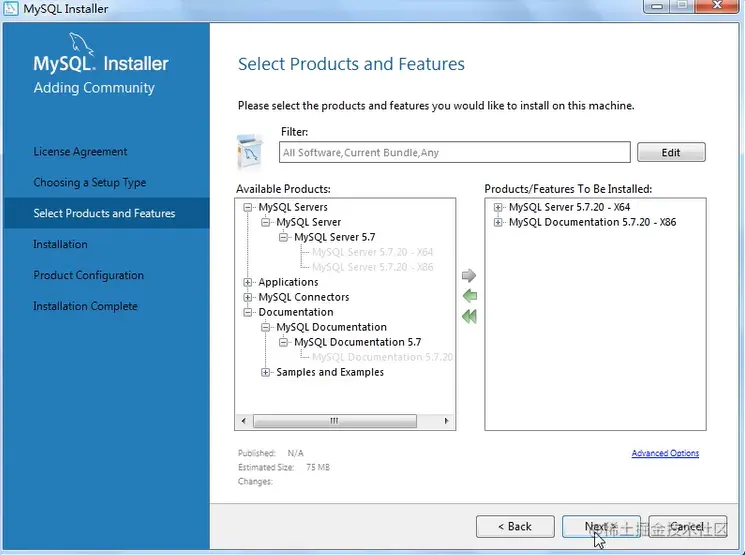Select the MySQL Connectors label in tree
This screenshot has height=555, width=745.
tap(304, 297)
